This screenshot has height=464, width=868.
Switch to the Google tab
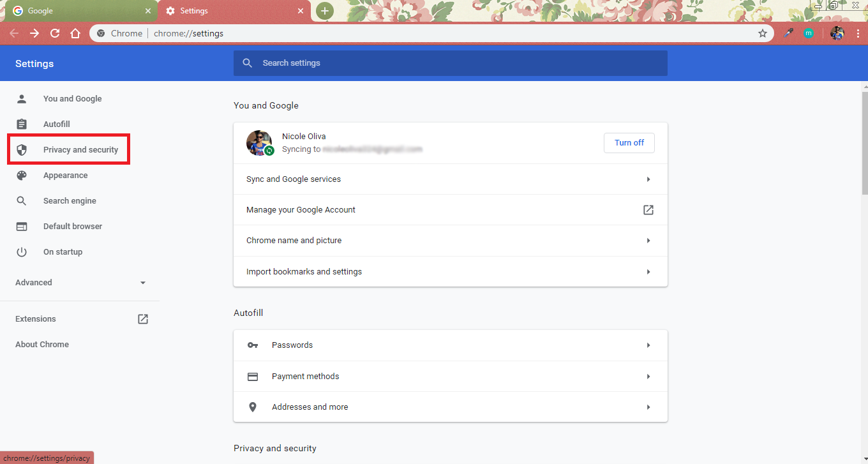[x=80, y=11]
